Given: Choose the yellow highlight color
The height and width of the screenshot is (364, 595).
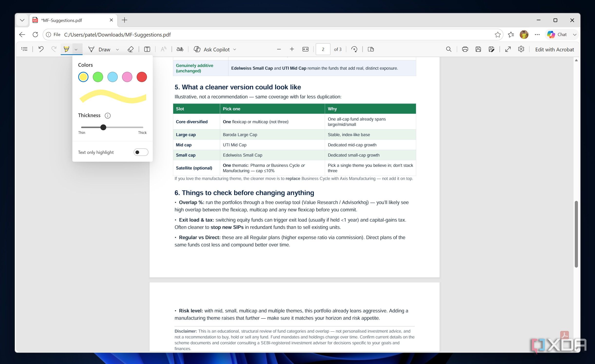Looking at the screenshot, I should coord(83,77).
